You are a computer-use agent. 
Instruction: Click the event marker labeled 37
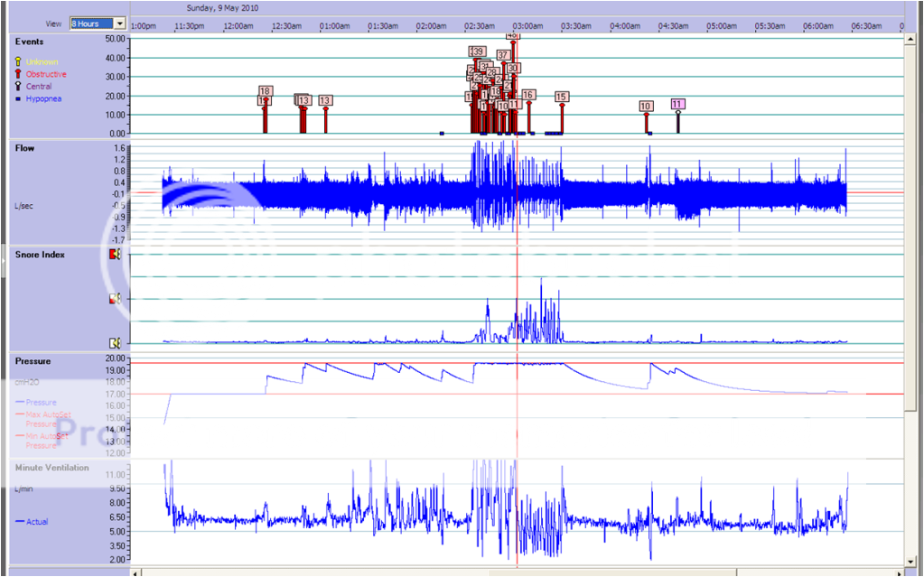coord(503,55)
